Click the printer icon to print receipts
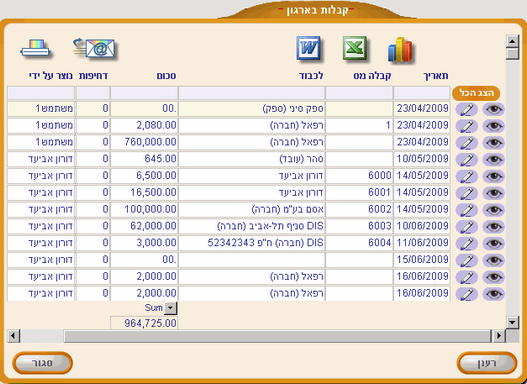Viewport: 527px width, 384px height. click(x=35, y=49)
